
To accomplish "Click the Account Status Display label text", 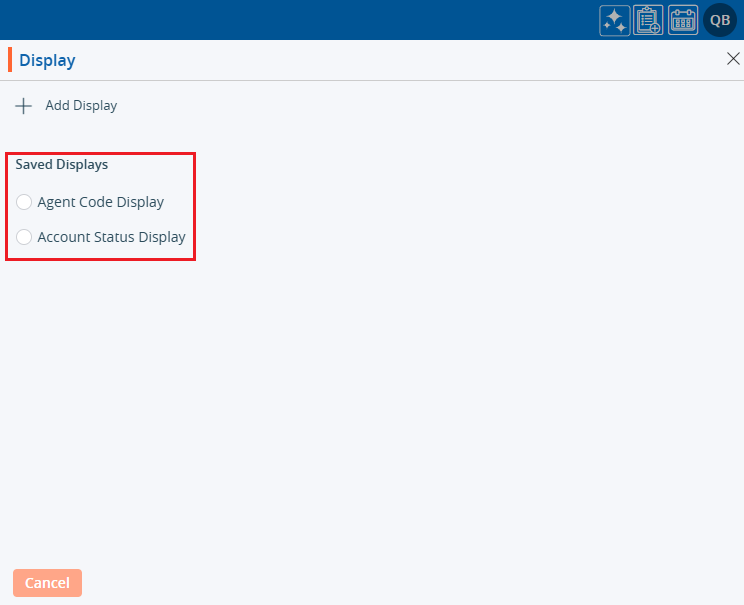I will (111, 238).
